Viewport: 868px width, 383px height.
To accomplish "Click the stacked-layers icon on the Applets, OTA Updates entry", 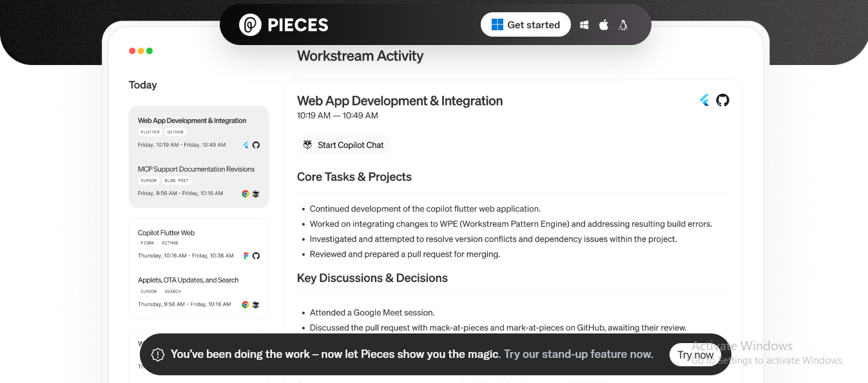I will (x=256, y=305).
